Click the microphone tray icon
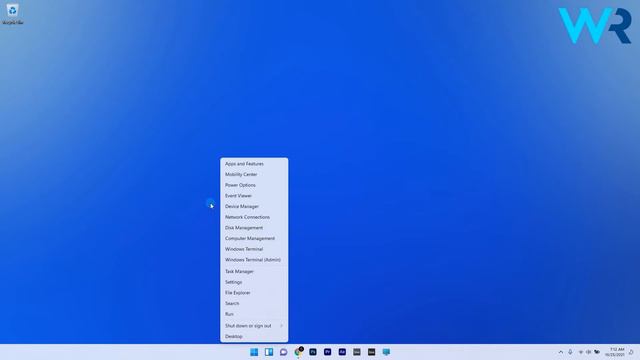The image size is (640, 360). [x=570, y=352]
